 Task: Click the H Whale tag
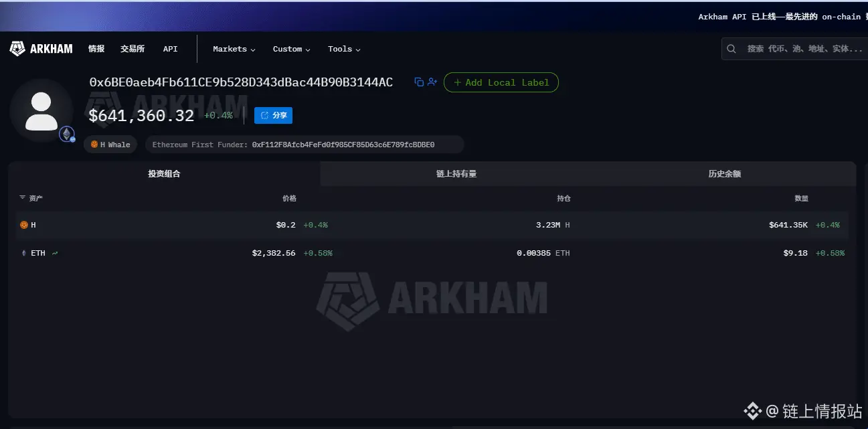pyautogui.click(x=110, y=145)
